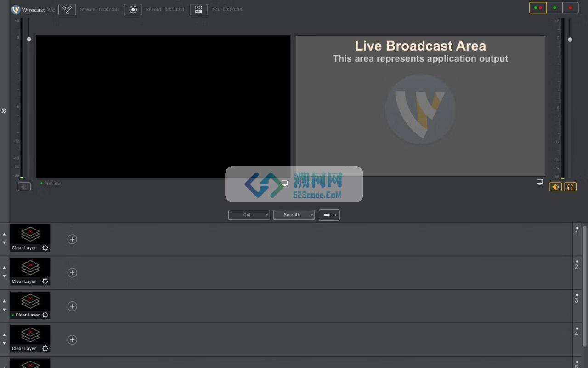This screenshot has width=588, height=368.
Task: Move layer 4 up with the up arrow
Action: (4, 335)
